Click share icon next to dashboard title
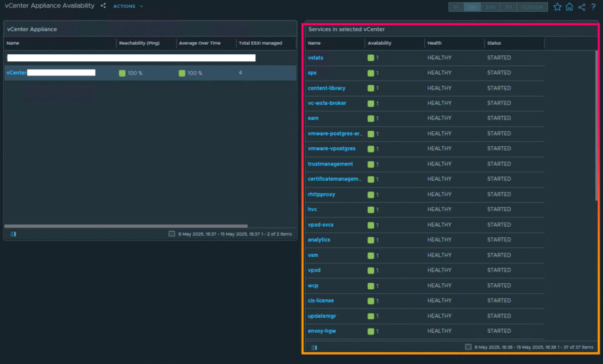603x364 pixels. pyautogui.click(x=103, y=6)
